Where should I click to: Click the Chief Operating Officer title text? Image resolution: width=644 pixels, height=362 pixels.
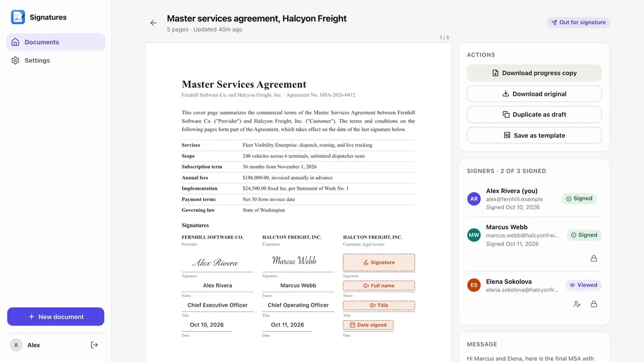(298, 305)
